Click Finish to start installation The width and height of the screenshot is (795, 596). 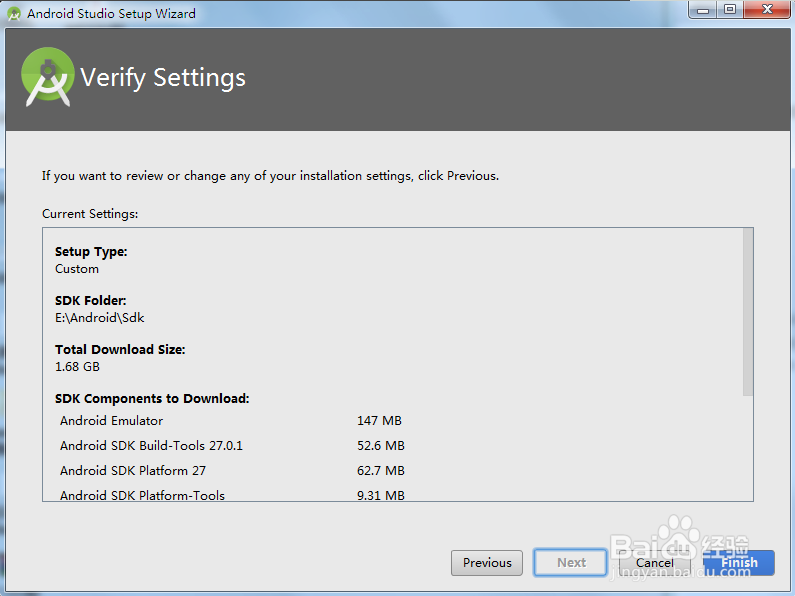point(739,563)
